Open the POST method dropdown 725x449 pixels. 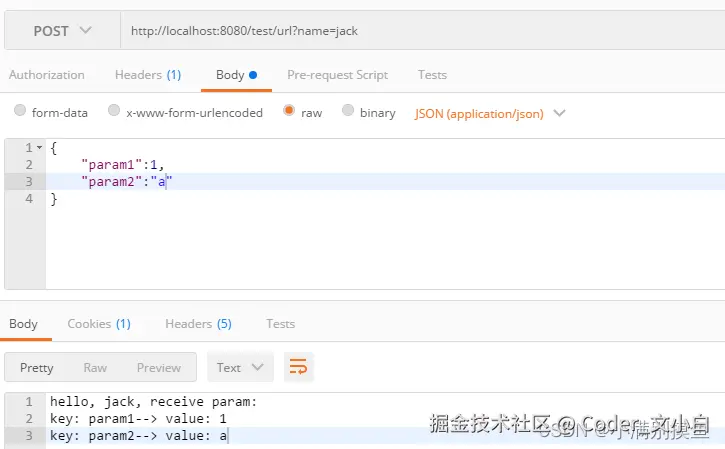point(62,31)
